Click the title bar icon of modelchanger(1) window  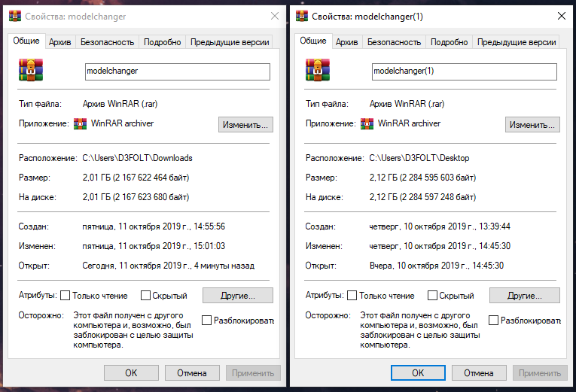[302, 16]
